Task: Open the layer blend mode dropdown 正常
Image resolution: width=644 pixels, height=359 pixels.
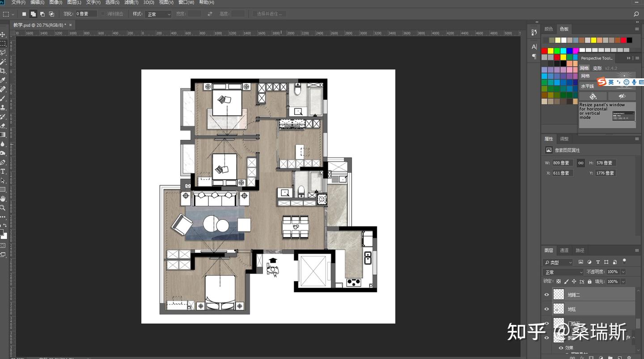Action: pos(563,272)
